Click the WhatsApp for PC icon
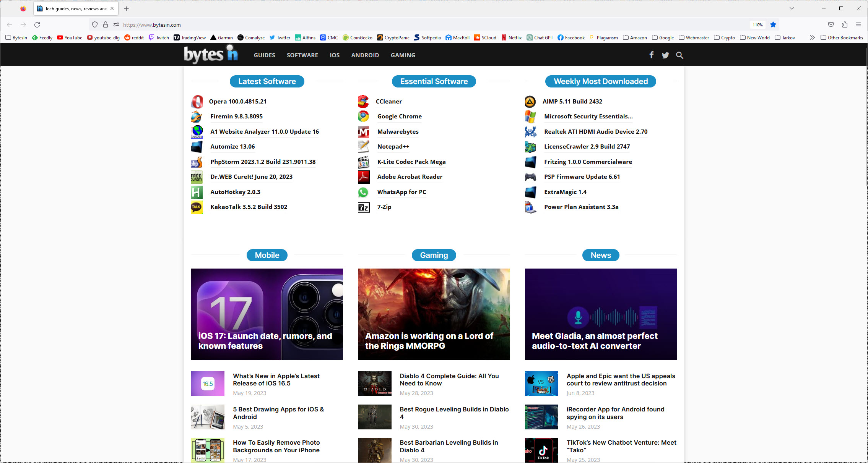The width and height of the screenshot is (868, 463). pos(363,192)
